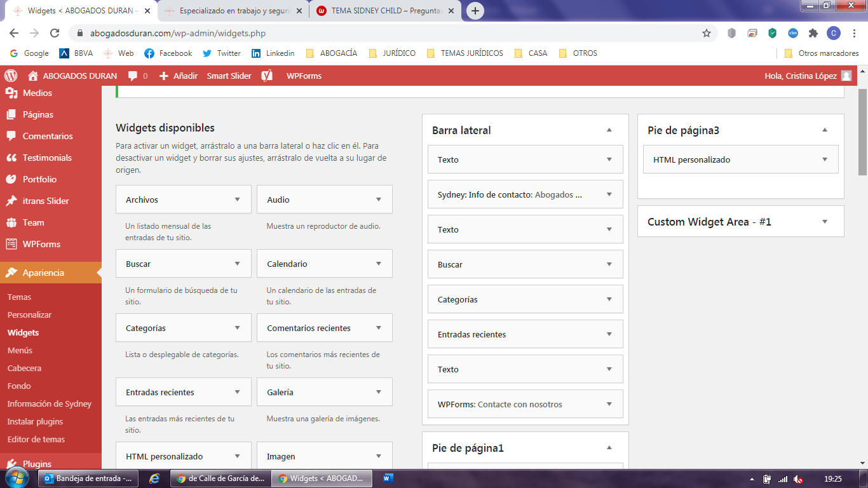Click the Yoast SEO icon in admin bar
This screenshot has width=868, height=488.
(267, 76)
